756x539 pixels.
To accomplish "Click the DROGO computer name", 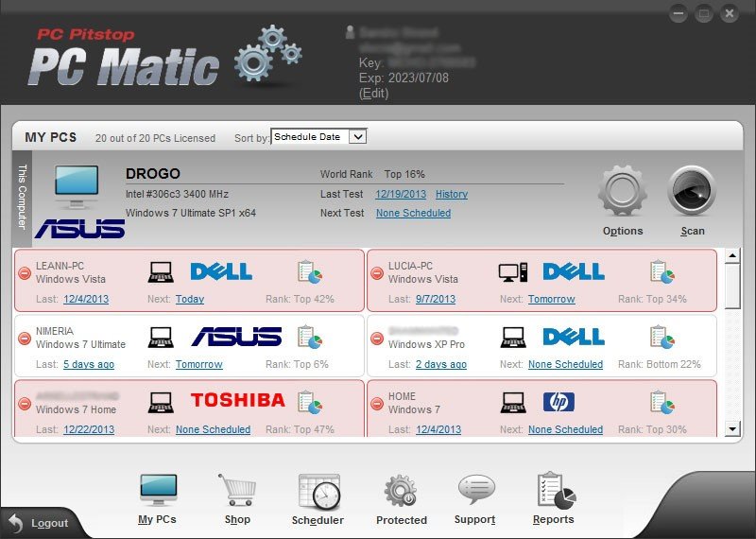I will [x=153, y=174].
